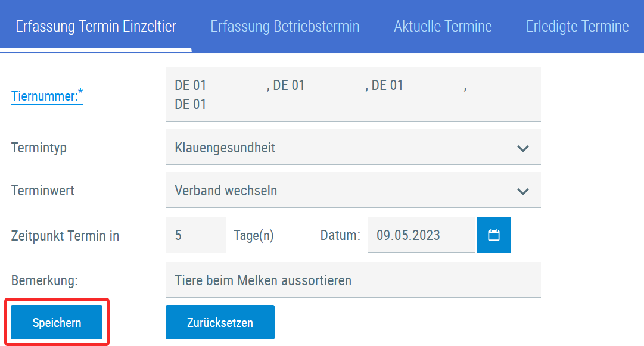This screenshot has height=346, width=644.
Task: Click the Termintyp label
Action: (39, 148)
